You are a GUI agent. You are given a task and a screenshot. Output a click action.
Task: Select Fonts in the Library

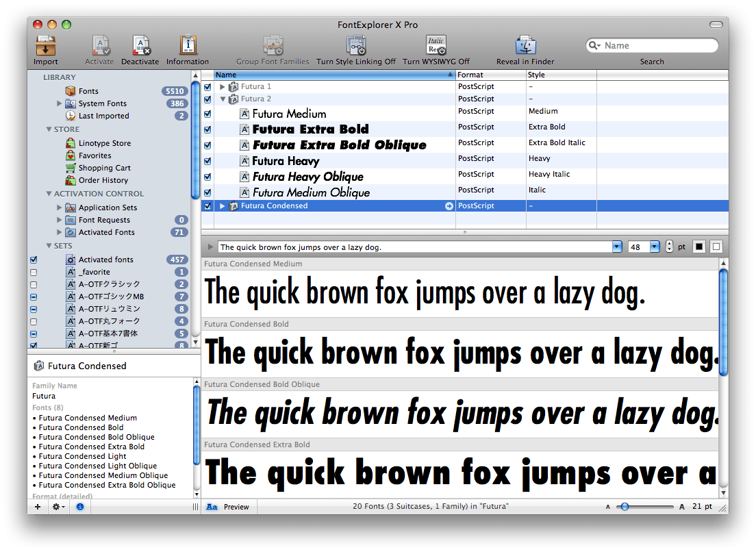point(88,91)
